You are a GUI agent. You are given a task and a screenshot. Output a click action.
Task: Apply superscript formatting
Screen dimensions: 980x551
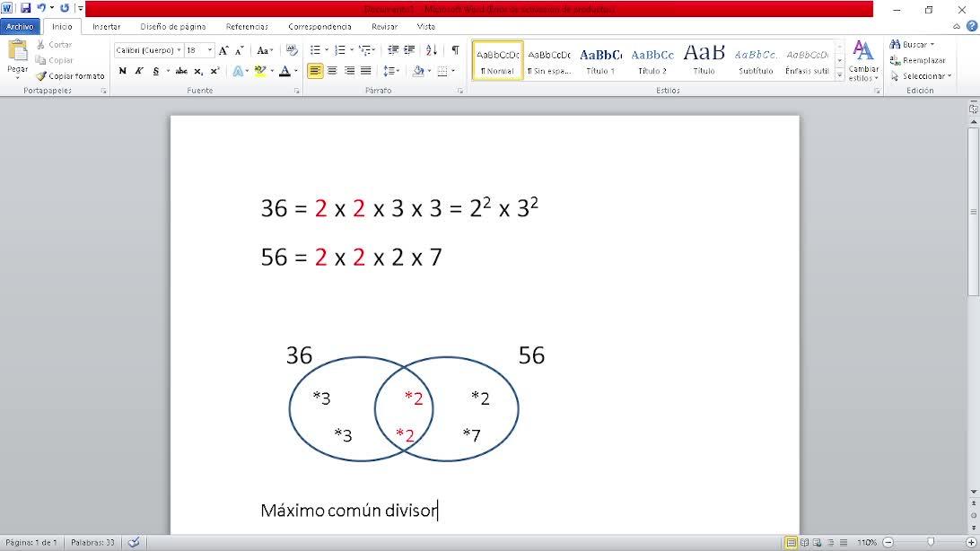[214, 71]
